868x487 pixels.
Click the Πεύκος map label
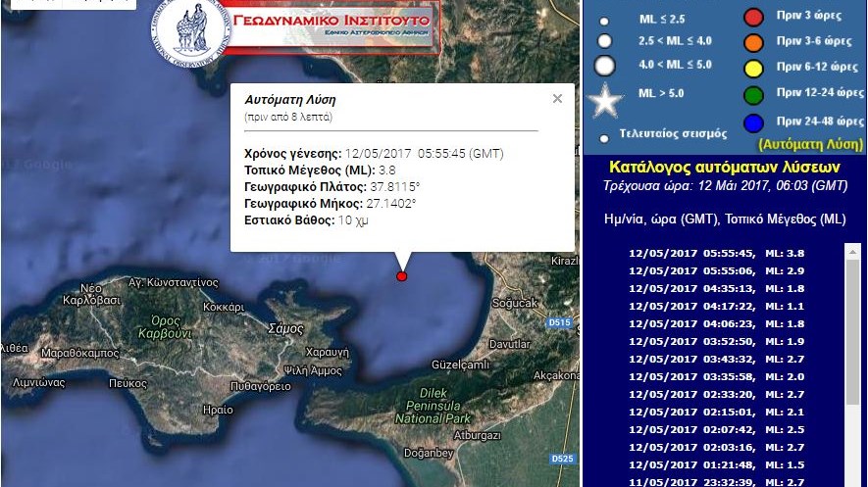128,383
